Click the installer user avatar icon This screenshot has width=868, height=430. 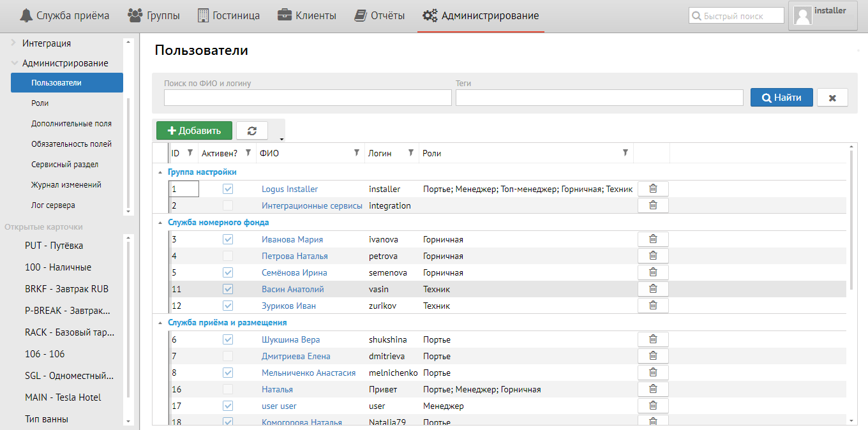pyautogui.click(x=802, y=16)
